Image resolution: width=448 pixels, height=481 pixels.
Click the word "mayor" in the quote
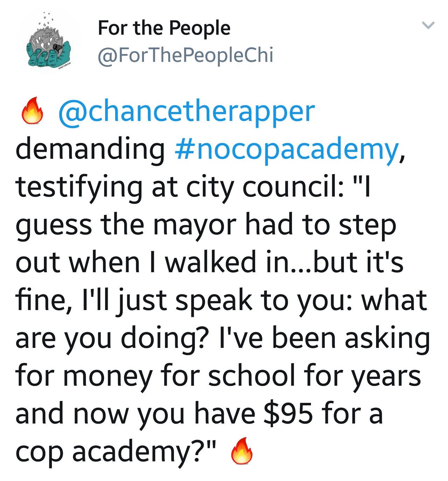tap(195, 225)
